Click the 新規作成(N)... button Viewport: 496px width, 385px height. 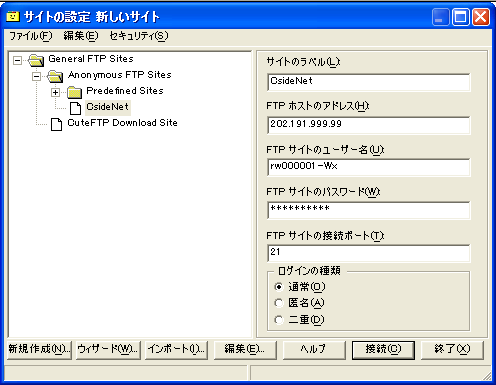(39, 350)
